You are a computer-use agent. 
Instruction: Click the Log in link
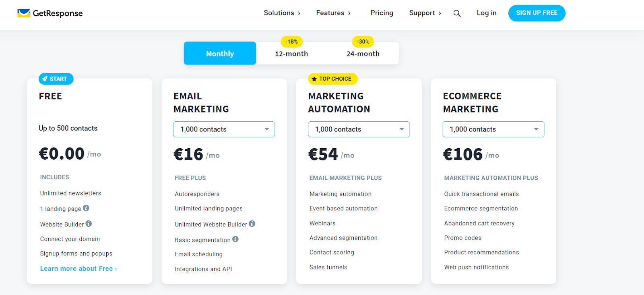click(486, 13)
